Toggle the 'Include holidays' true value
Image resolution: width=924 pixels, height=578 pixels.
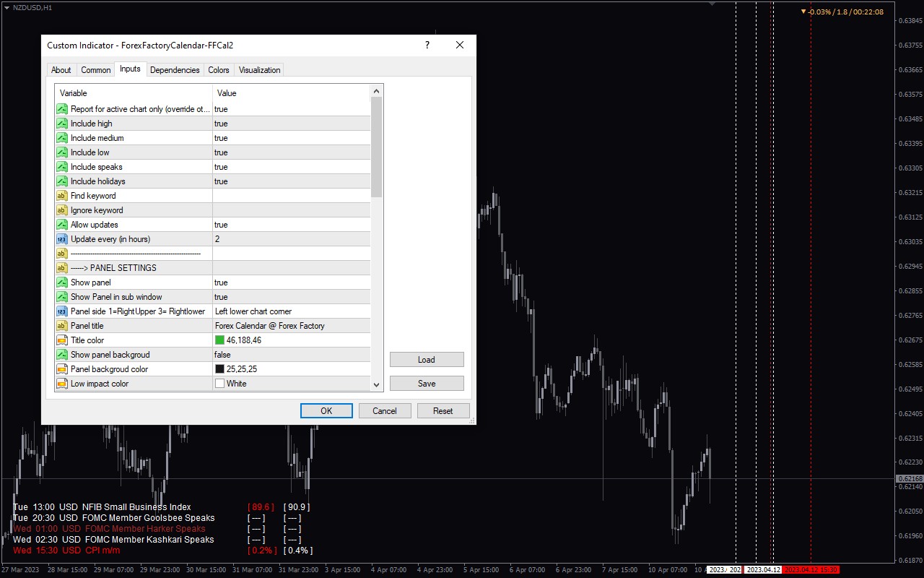[292, 181]
